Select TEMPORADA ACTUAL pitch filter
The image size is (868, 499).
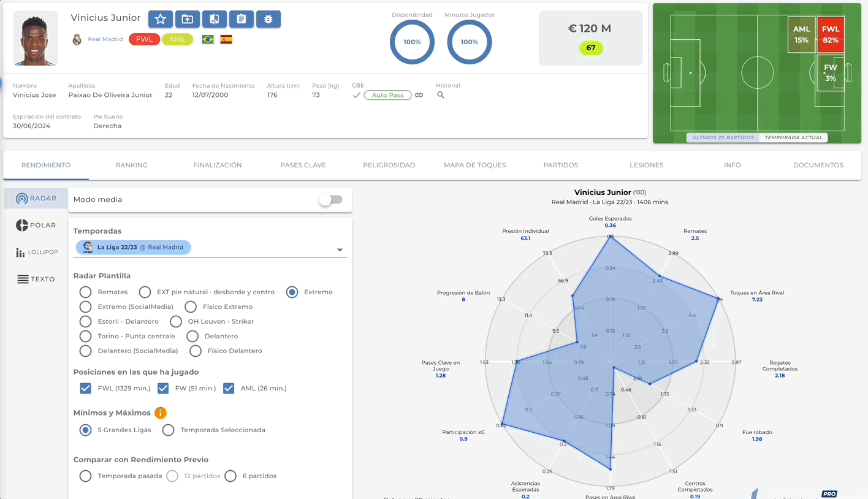click(794, 137)
